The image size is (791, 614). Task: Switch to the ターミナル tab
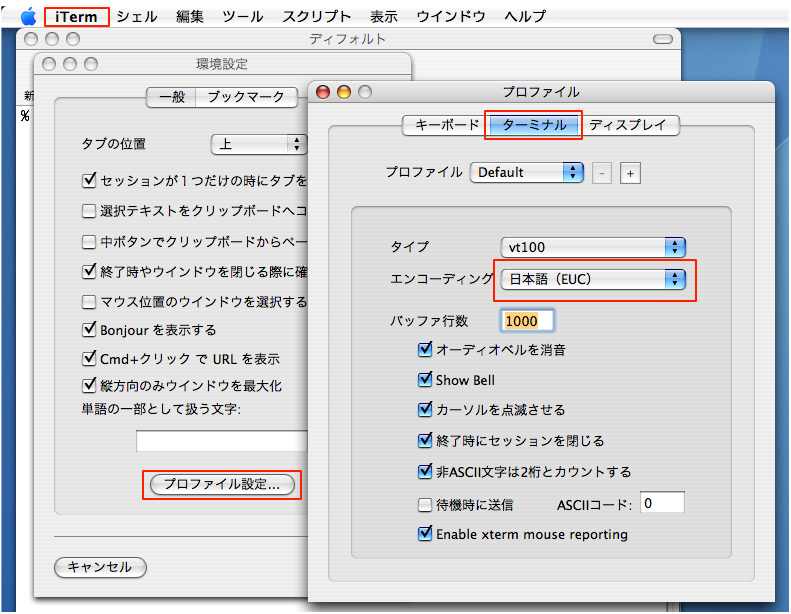click(534, 125)
